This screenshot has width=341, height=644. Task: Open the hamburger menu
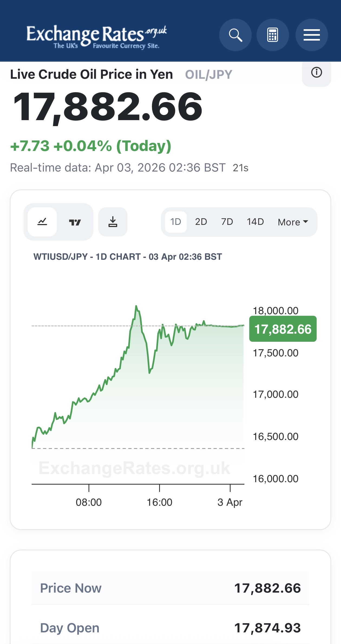(312, 35)
